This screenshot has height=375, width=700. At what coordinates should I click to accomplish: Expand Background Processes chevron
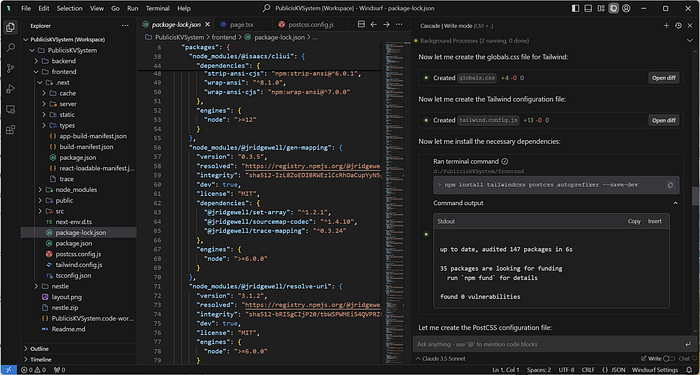pos(690,41)
